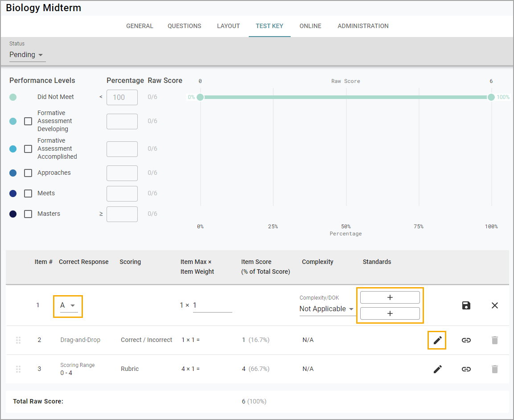
Task: Select the Masters color dot
Action: point(13,214)
